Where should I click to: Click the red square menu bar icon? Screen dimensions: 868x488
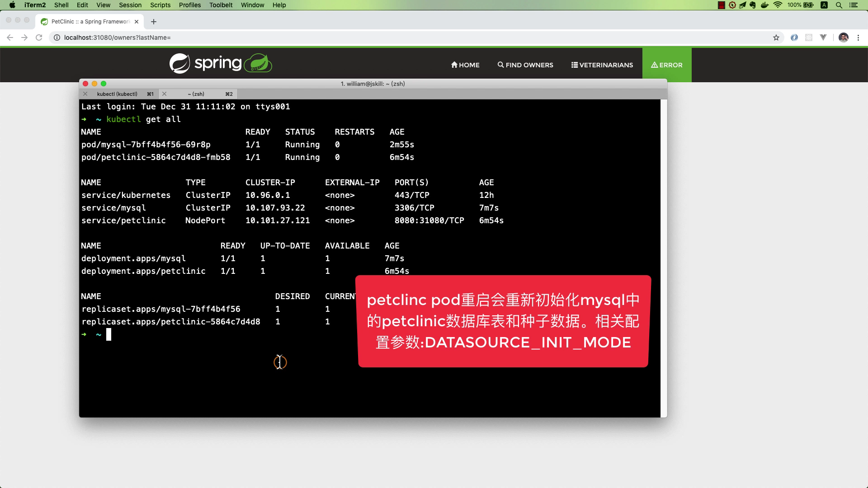click(x=722, y=5)
